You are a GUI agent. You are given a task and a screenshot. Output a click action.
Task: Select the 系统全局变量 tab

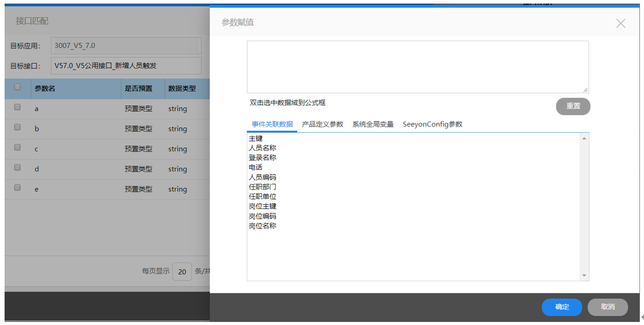[x=373, y=124]
